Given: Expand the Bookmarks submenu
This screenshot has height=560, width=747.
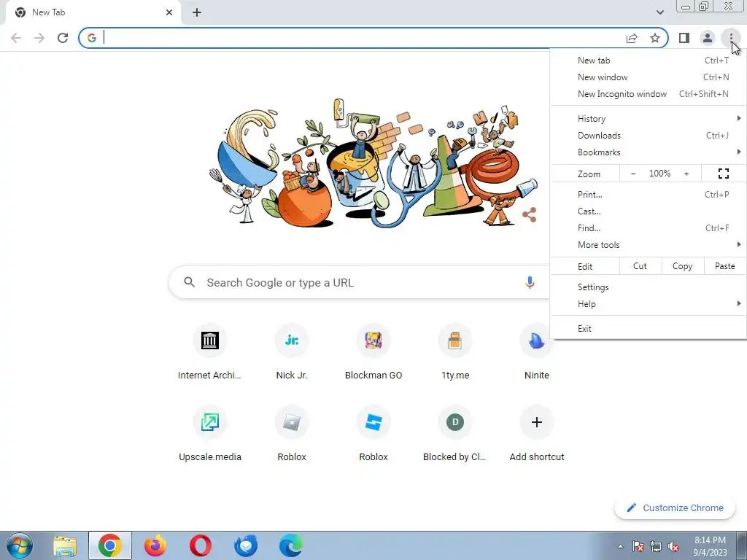Looking at the screenshot, I should tap(649, 152).
